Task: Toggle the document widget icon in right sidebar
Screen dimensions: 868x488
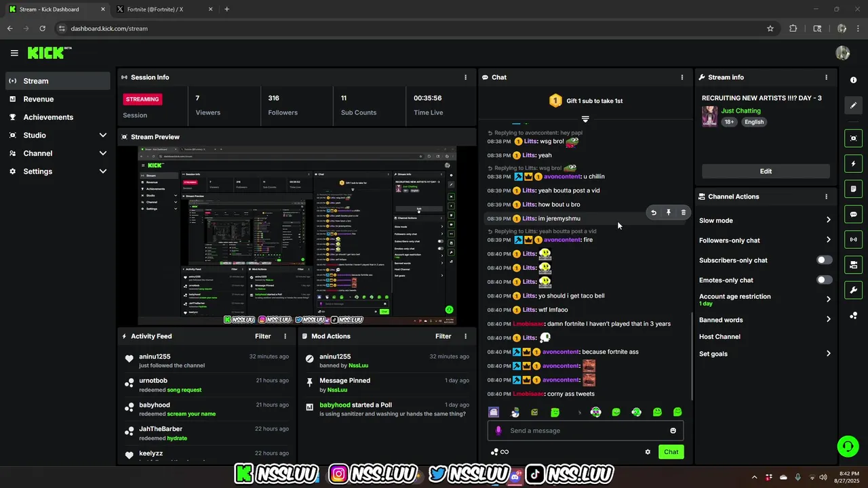Action: click(x=853, y=188)
